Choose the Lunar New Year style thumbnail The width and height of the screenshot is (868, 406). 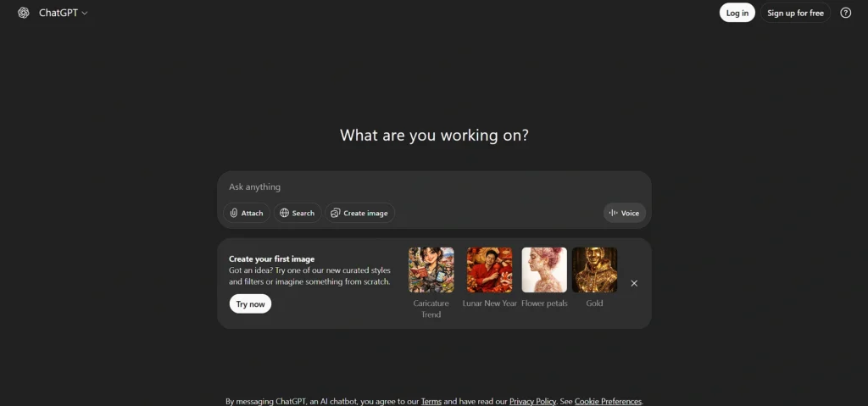489,270
